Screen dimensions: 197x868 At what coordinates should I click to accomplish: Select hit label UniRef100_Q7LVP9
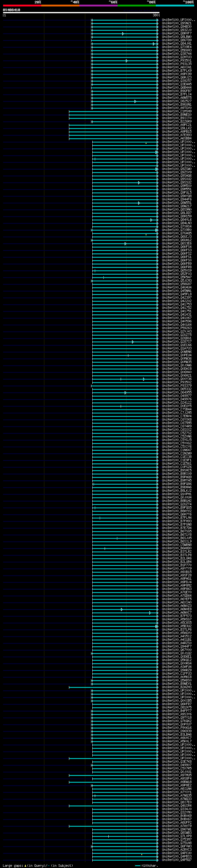point(177,836)
